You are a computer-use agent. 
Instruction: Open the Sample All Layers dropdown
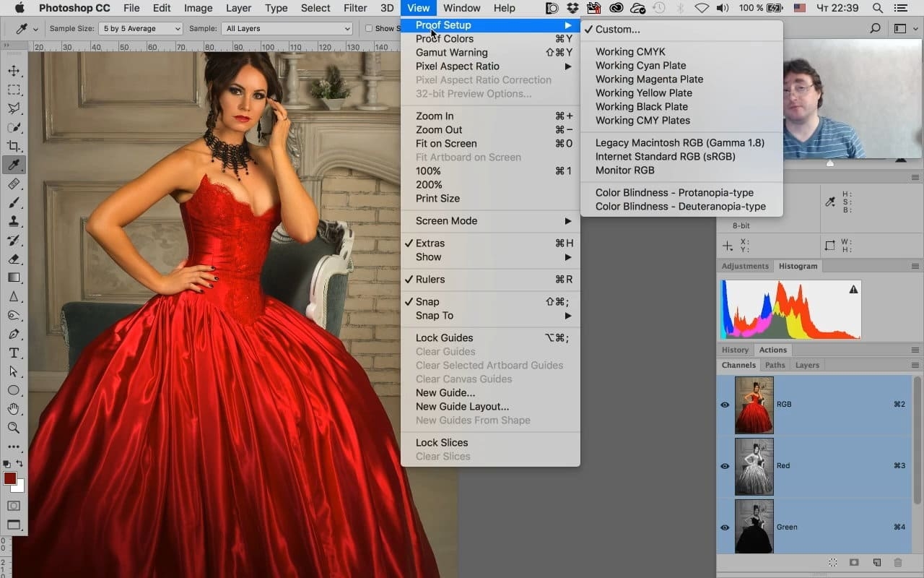pos(287,29)
